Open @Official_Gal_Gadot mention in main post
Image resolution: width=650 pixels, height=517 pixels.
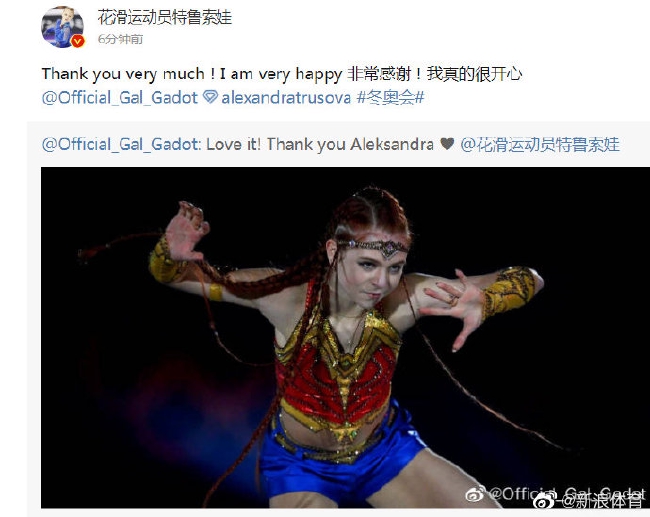click(x=120, y=98)
